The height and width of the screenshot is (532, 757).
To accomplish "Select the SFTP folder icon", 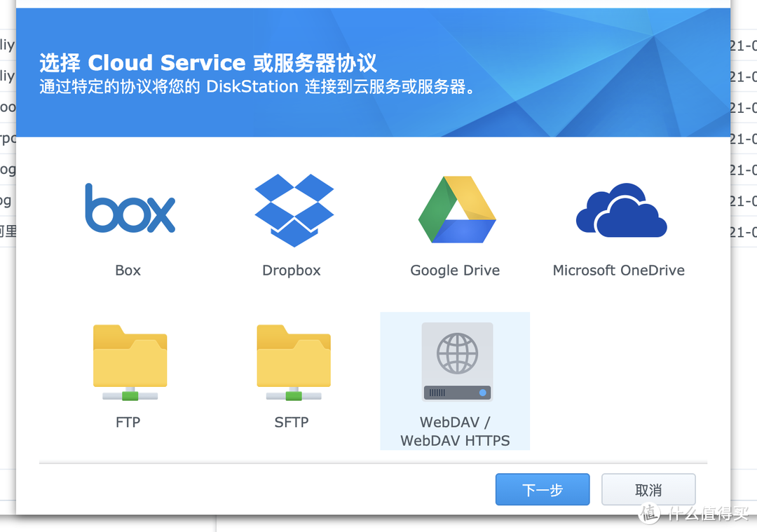I will click(x=294, y=362).
